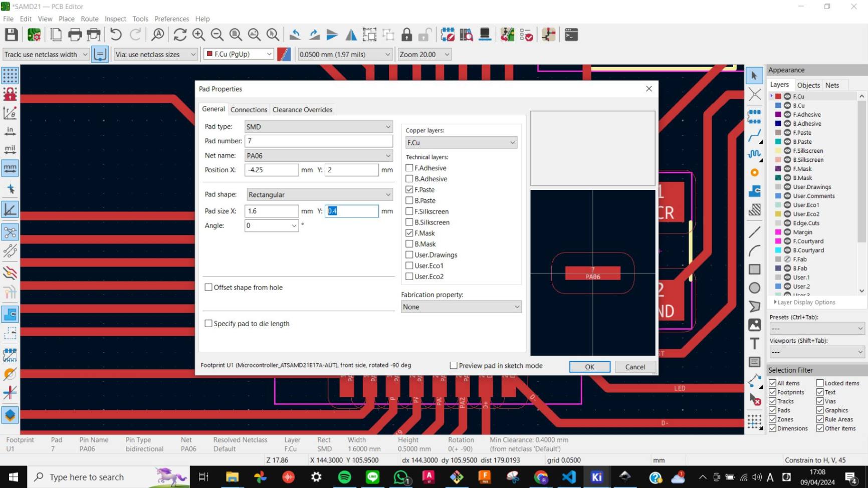Viewport: 868px width, 488px height.
Task: Click the Lock padlock icon
Action: pos(407,35)
